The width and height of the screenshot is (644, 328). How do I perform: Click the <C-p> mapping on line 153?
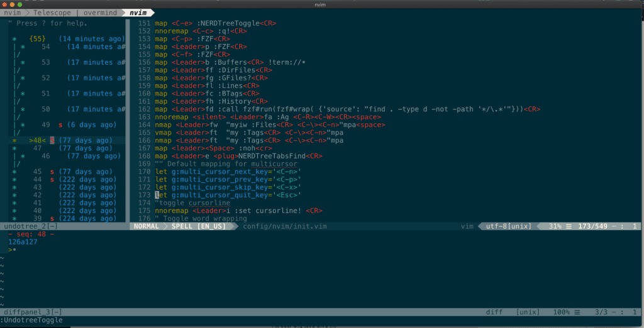(x=182, y=39)
